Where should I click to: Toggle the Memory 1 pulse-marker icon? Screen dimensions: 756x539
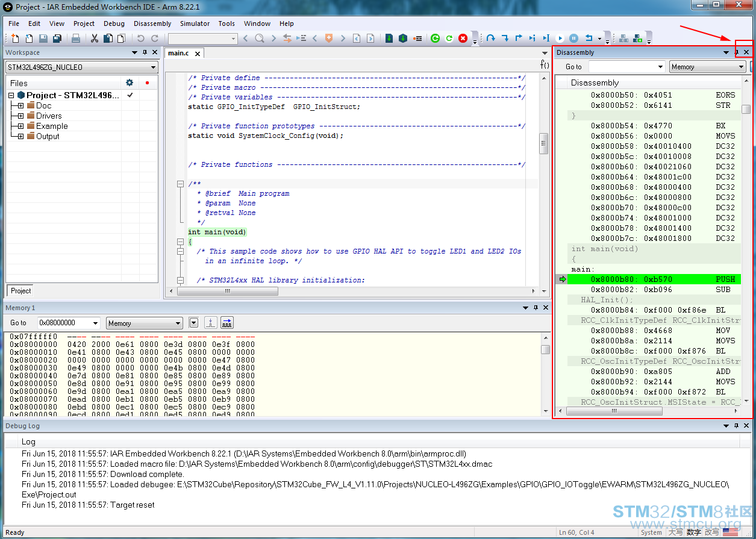(x=210, y=323)
